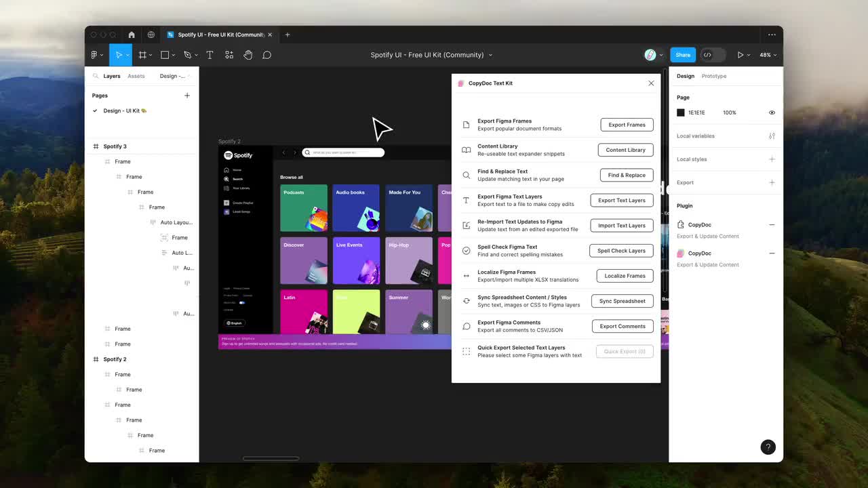Close the CopyDoc Text Kit panel
The image size is (868, 488).
click(651, 83)
